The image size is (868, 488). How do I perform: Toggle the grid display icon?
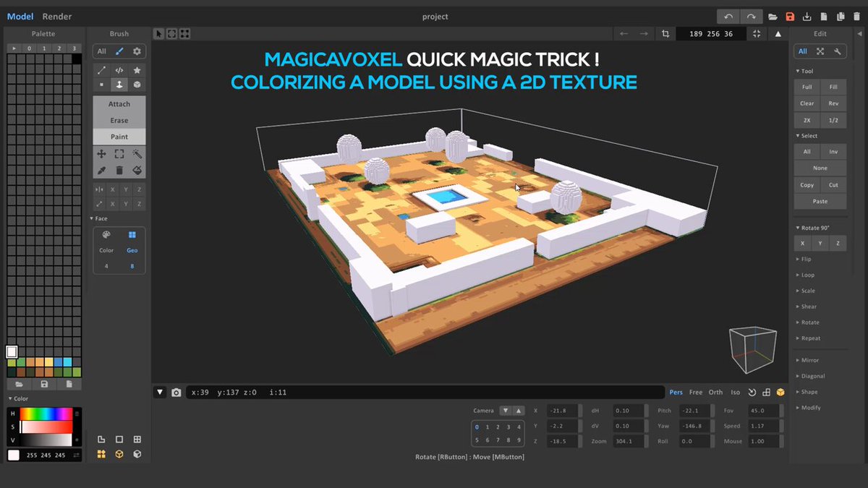(x=137, y=439)
